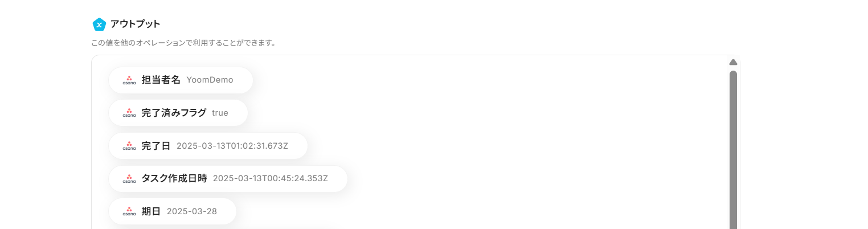Screen dimensions: 868x229
Task: Click Asana icon beside 完了済みフラグ
Action: tap(129, 113)
